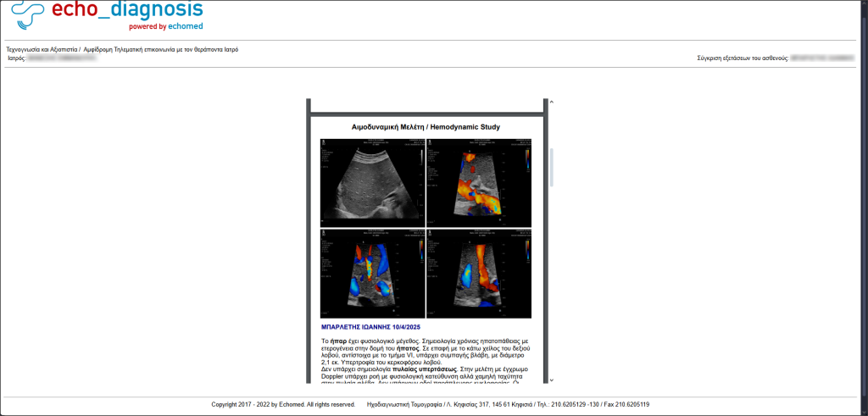Viewport: 868px width, 416px height.
Task: Click the echo_diagnosis logo
Action: pyautogui.click(x=107, y=15)
